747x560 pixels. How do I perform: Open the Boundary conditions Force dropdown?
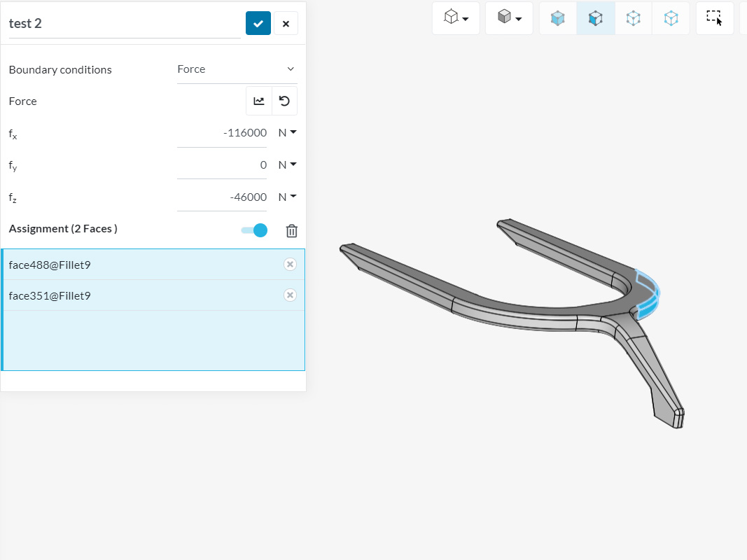[237, 69]
